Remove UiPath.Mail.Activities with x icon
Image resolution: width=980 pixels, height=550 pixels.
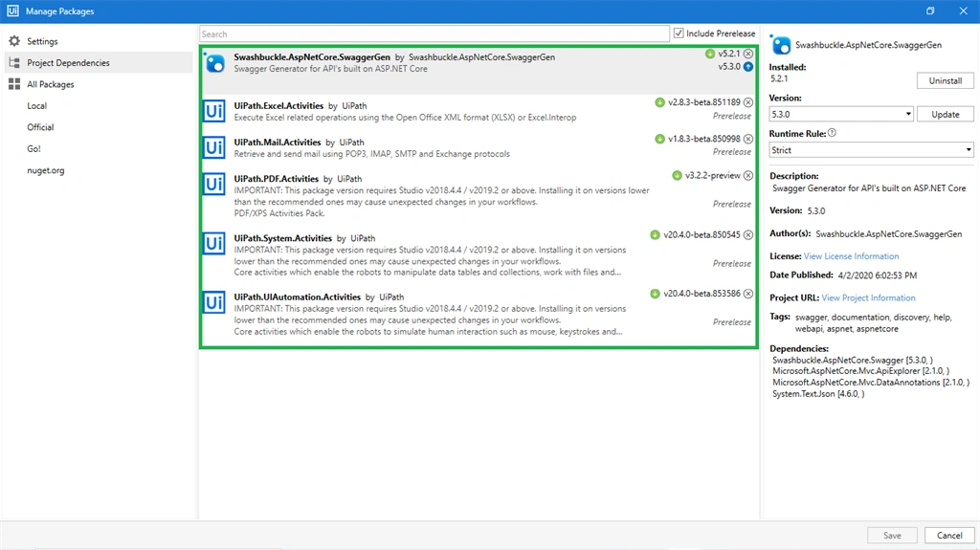748,139
